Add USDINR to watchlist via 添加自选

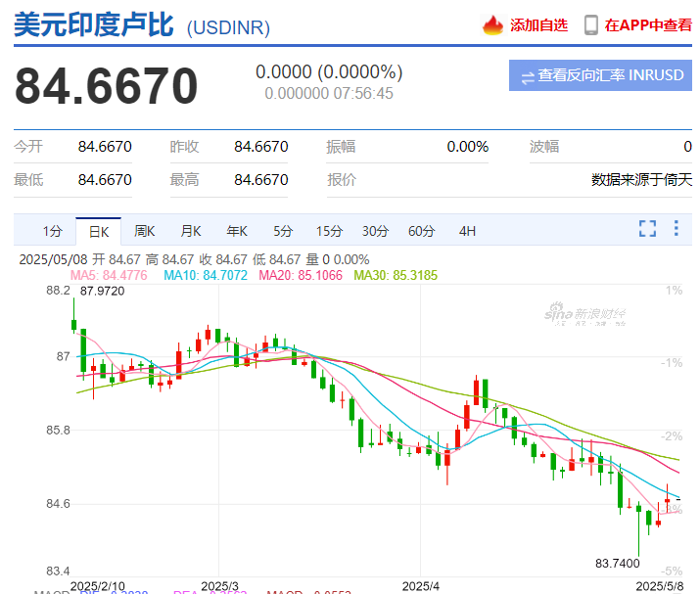pos(538,25)
